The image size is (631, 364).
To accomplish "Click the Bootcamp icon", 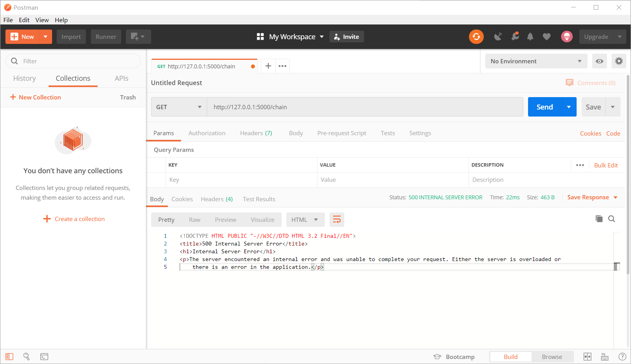I will click(x=437, y=357).
